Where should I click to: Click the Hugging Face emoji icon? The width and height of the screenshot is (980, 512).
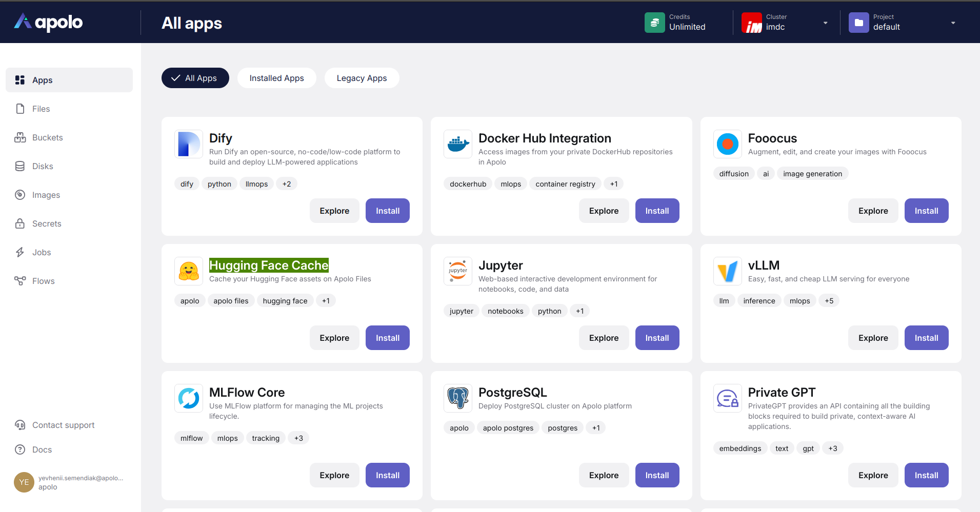coord(189,271)
